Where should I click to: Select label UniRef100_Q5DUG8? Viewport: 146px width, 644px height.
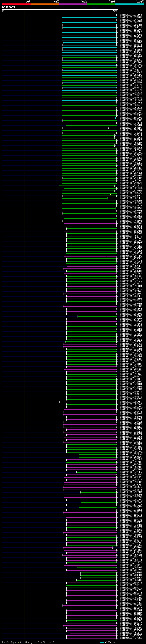131,168
